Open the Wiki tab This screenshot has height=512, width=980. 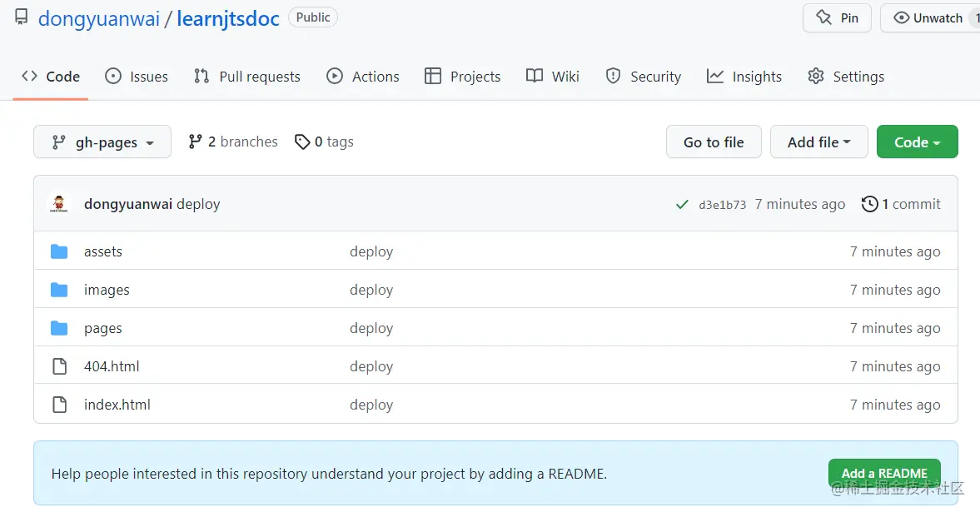(x=553, y=77)
